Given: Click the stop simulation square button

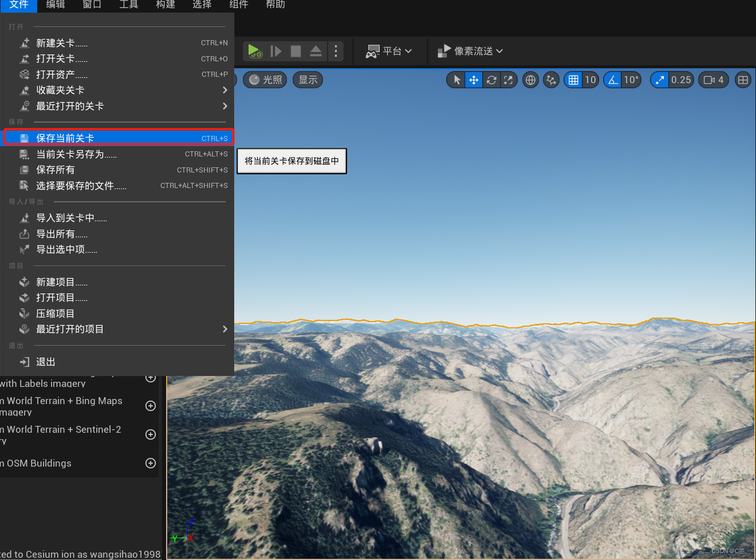Looking at the screenshot, I should click(x=296, y=51).
